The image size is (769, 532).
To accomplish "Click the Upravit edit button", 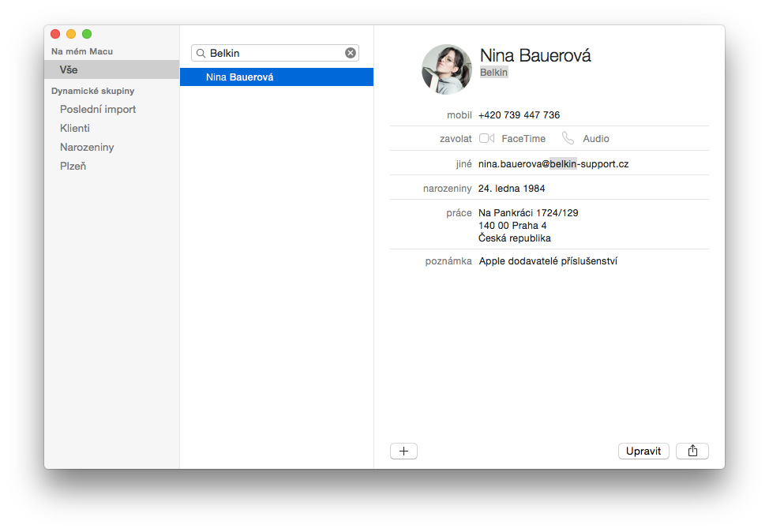I will (643, 451).
